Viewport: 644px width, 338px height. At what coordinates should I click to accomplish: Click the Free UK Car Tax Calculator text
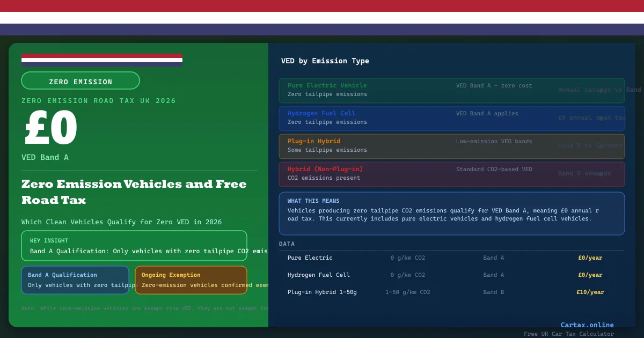[568, 334]
